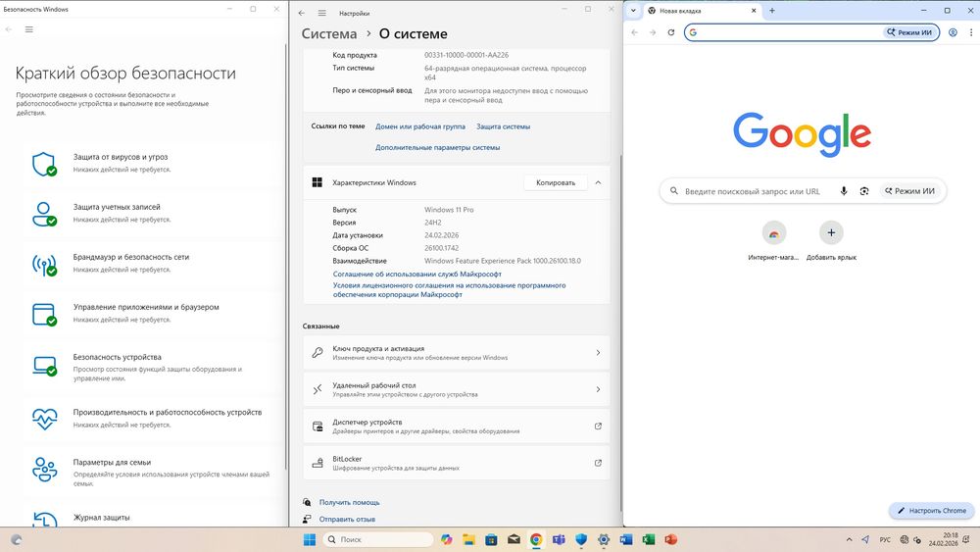980x552 pixels.
Task: Open Virus & threat protection shield icon
Action: (x=44, y=164)
